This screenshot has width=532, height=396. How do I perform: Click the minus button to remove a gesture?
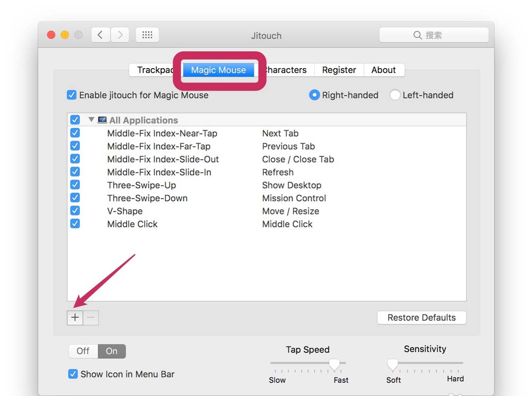tap(91, 318)
